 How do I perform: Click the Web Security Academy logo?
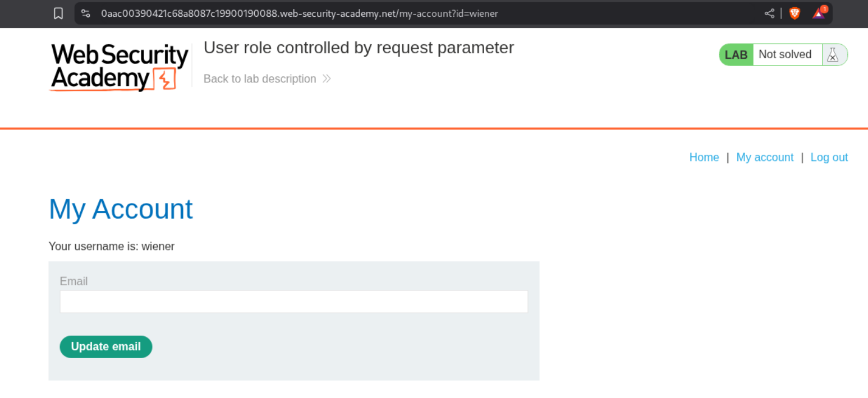pos(120,67)
